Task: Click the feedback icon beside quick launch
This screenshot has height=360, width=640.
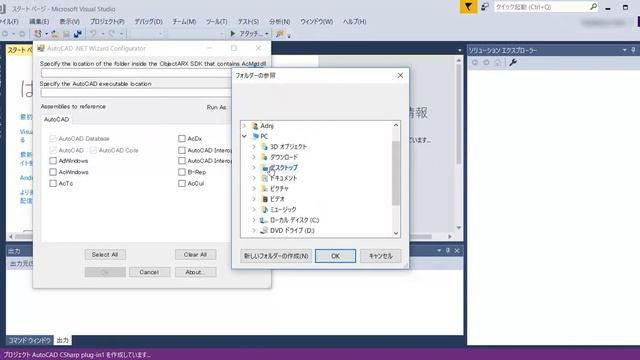Action: tap(485, 7)
